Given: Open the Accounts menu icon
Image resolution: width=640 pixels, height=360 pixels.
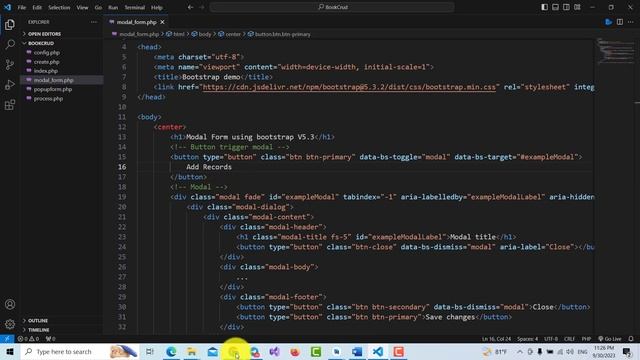Looking at the screenshot, I should tap(10, 304).
